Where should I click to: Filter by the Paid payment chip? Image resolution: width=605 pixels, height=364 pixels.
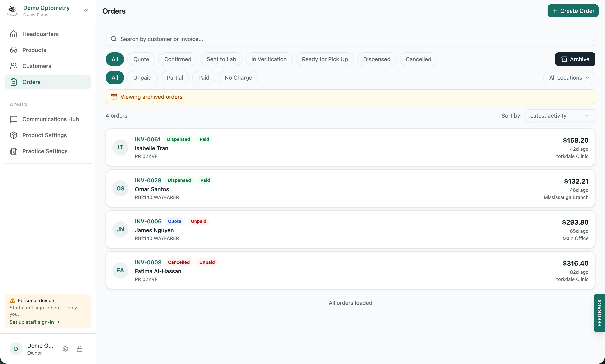point(204,78)
